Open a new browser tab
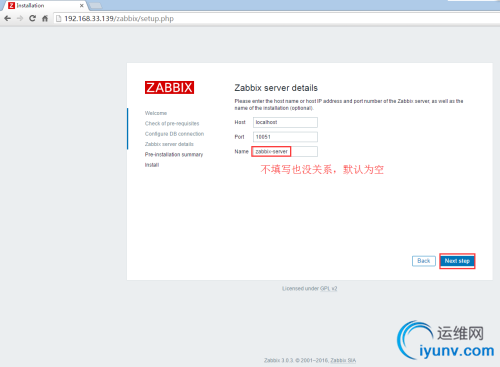 tap(96, 5)
